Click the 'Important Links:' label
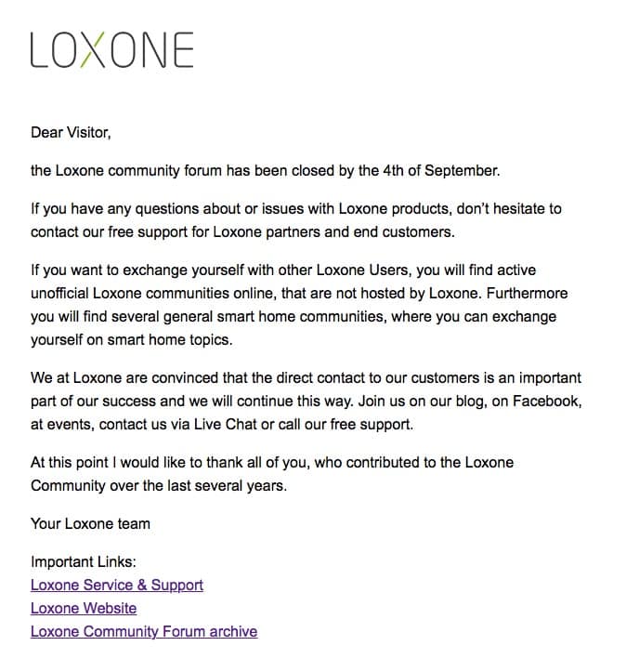Image resolution: width=626 pixels, height=672 pixels. (83, 561)
